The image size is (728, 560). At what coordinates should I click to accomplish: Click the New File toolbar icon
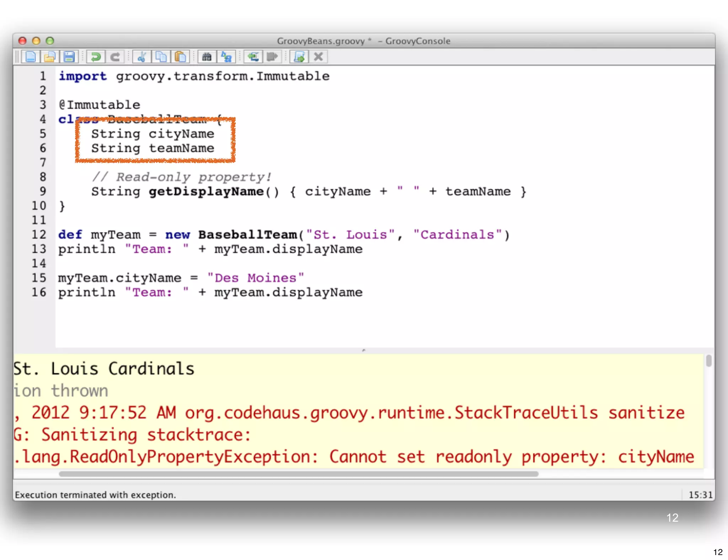point(31,57)
